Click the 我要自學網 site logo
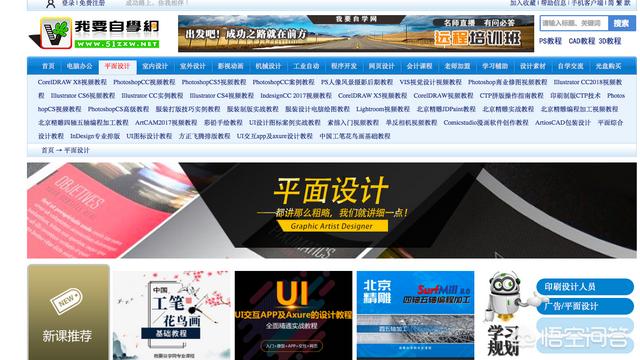The width and height of the screenshot is (640, 360). point(95,33)
